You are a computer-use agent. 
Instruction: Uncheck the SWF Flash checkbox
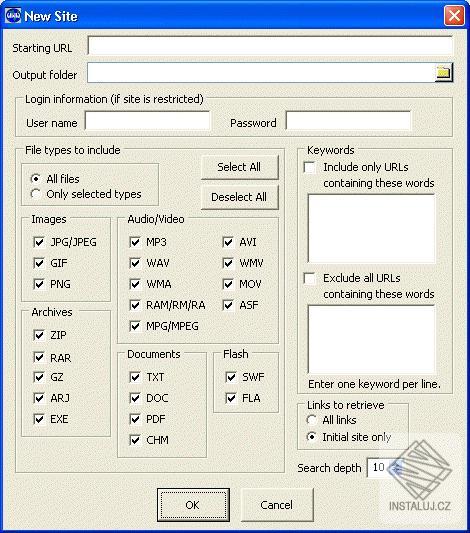(x=231, y=377)
